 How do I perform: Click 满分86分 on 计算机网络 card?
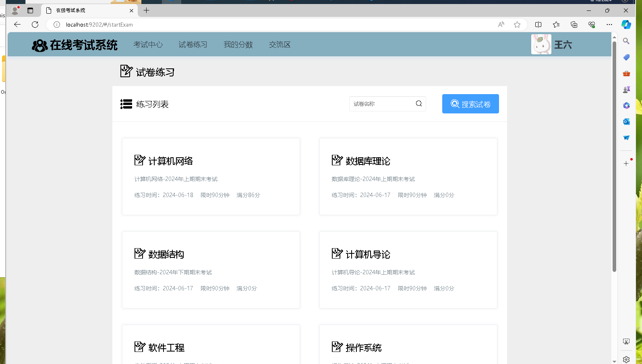coord(249,195)
